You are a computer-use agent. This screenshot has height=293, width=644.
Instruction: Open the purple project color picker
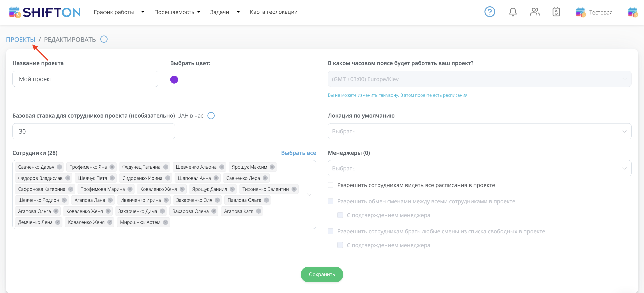click(174, 80)
